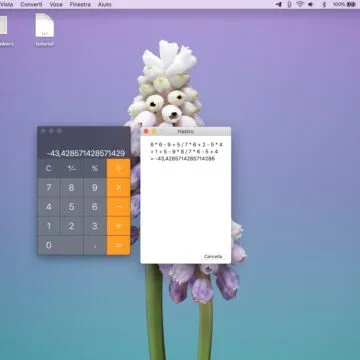Click the first tape expression line
Screen dimensions: 360x360
pos(186,145)
